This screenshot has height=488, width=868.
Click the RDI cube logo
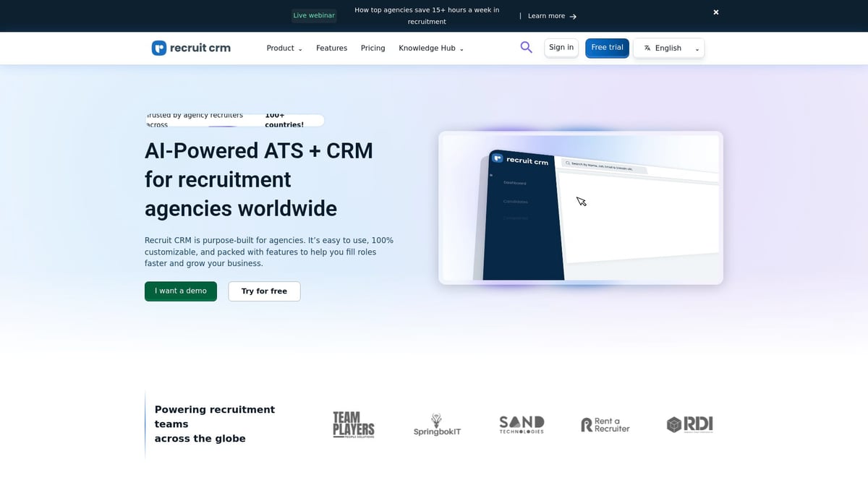[689, 424]
